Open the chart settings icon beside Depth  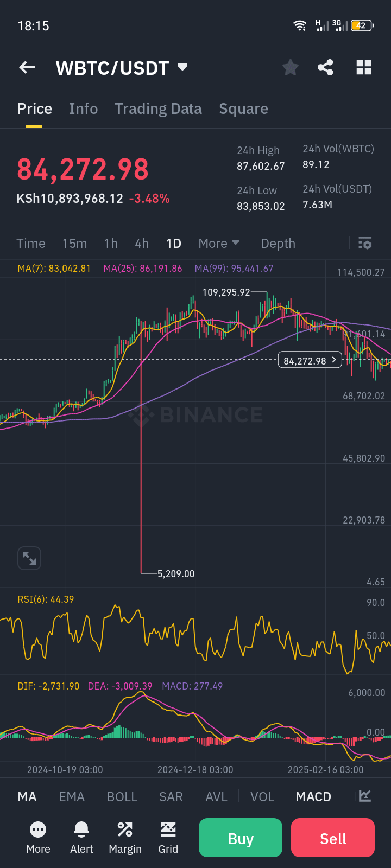364,244
